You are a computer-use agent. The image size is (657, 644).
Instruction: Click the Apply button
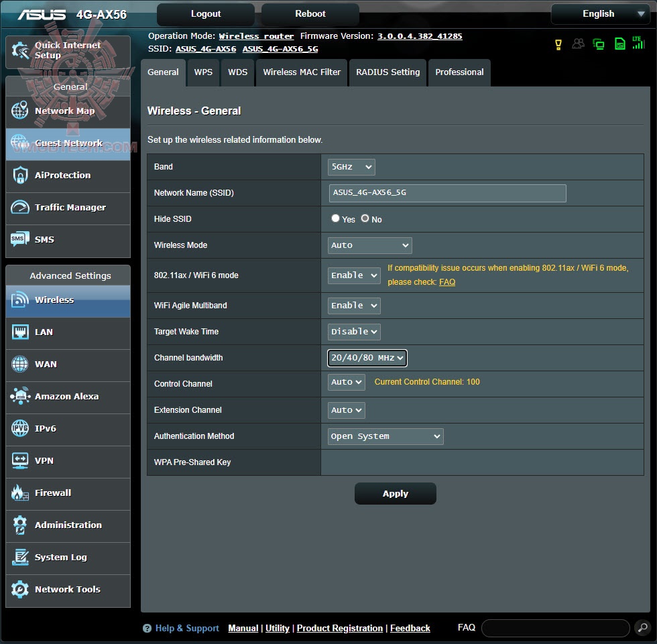(395, 494)
